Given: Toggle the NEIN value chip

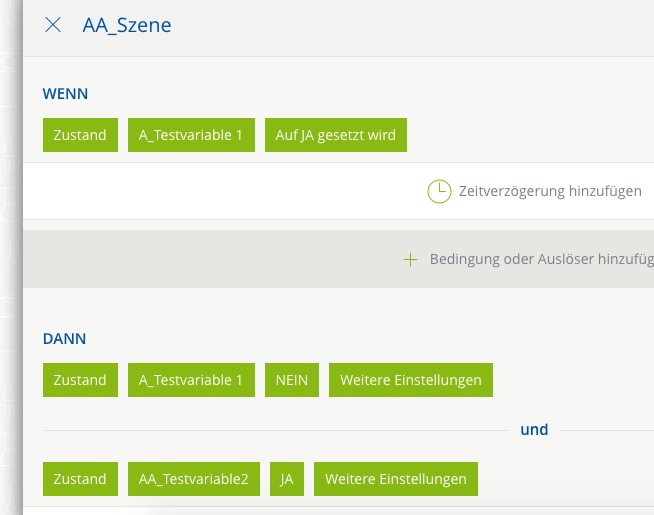Looking at the screenshot, I should click(291, 380).
